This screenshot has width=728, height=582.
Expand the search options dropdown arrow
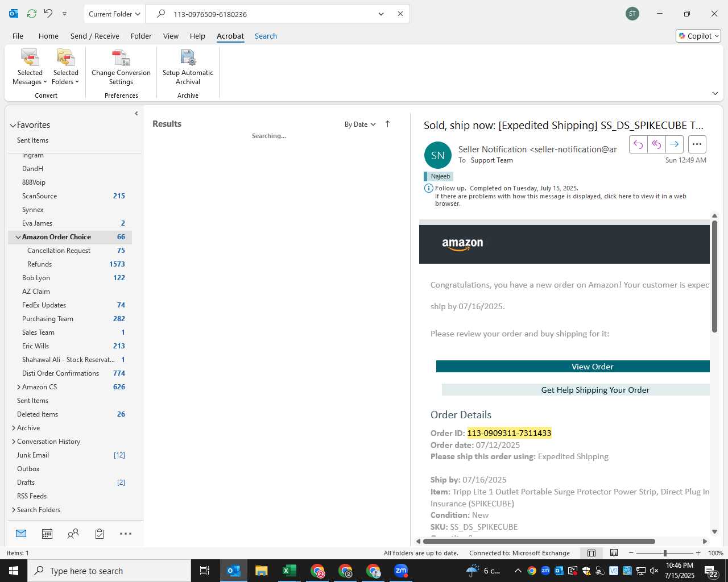tap(381, 14)
